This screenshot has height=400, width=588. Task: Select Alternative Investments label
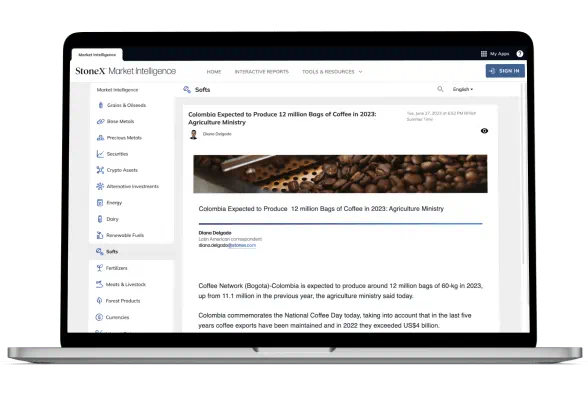coord(133,186)
